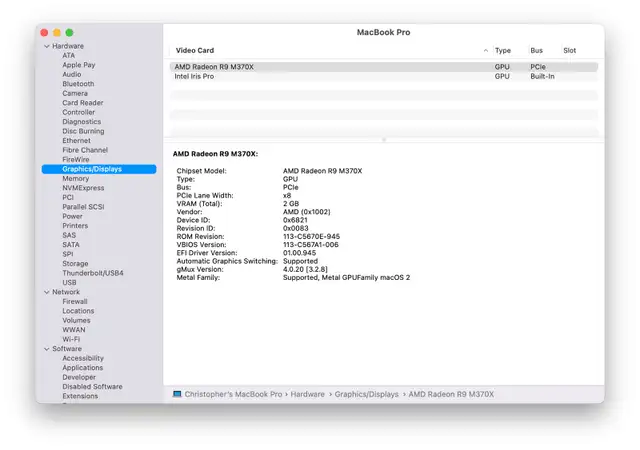
Task: Select Parallel SCSI entry
Action: (x=83, y=207)
